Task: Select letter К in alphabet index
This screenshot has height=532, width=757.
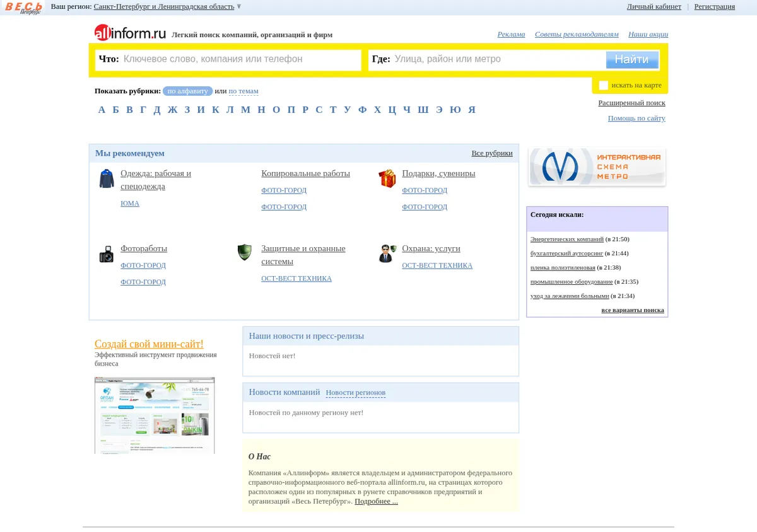Action: [216, 110]
